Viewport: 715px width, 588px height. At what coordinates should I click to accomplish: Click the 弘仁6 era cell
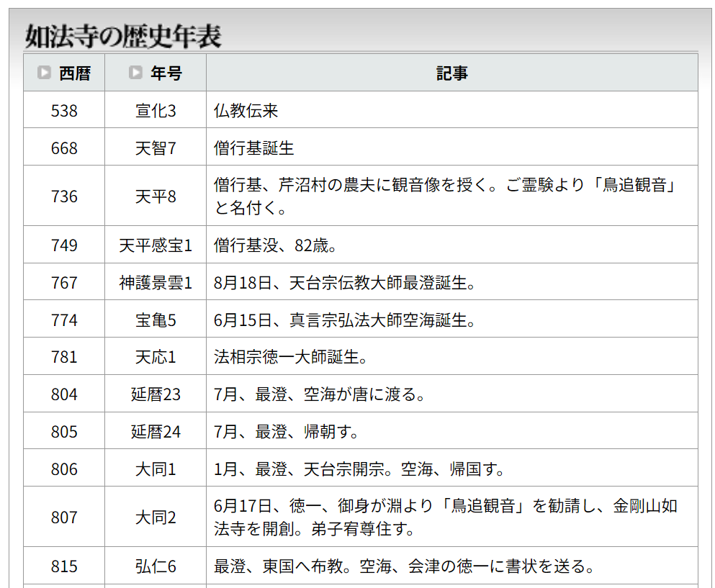156,566
